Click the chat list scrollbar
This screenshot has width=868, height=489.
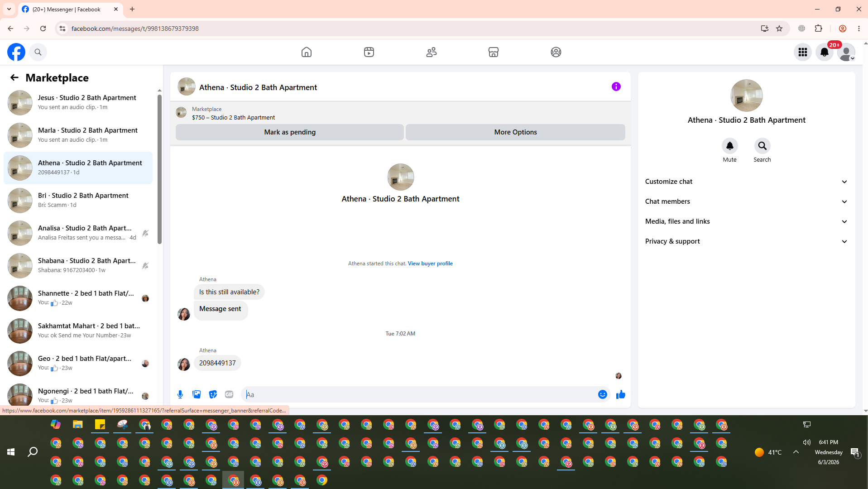point(159,170)
